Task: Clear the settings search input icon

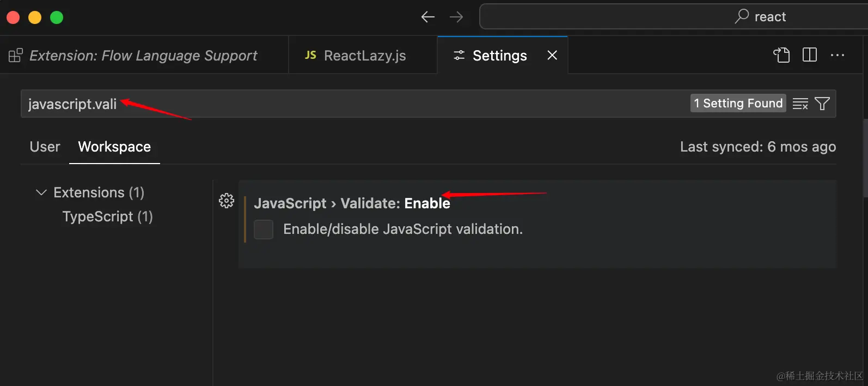Action: [800, 104]
